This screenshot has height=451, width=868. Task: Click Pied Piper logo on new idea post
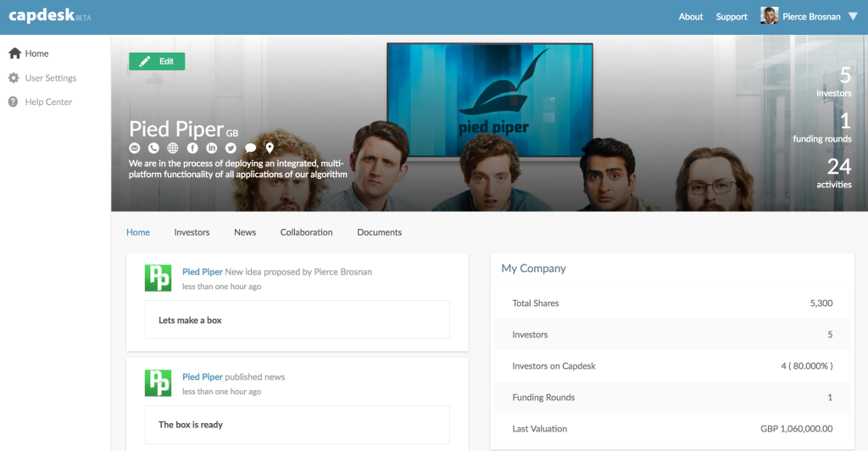tap(158, 278)
